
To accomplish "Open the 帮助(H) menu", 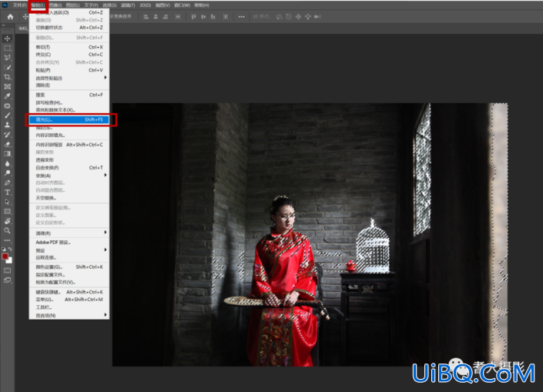I will coord(202,5).
